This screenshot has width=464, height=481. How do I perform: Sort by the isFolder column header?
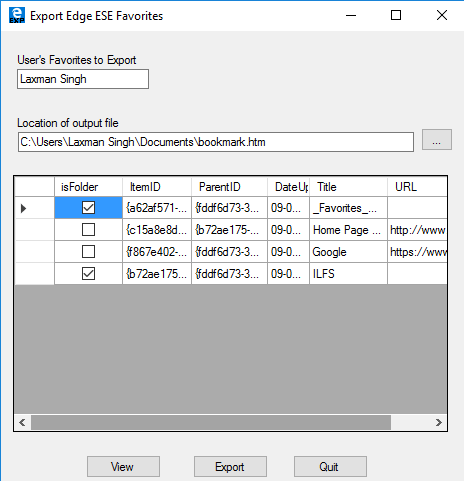click(x=88, y=187)
